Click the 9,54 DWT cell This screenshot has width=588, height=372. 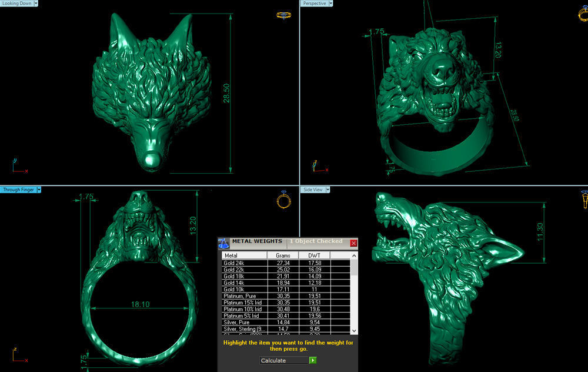click(x=315, y=322)
